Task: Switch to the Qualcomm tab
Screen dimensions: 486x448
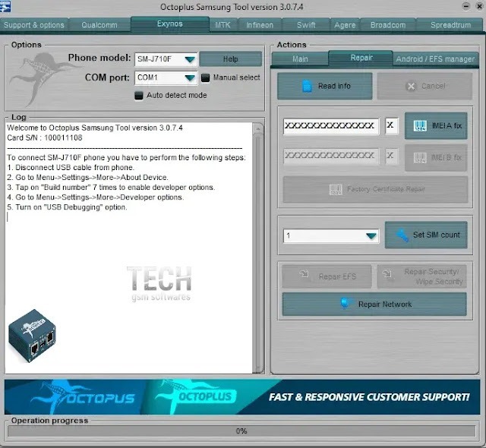Action: (99, 25)
